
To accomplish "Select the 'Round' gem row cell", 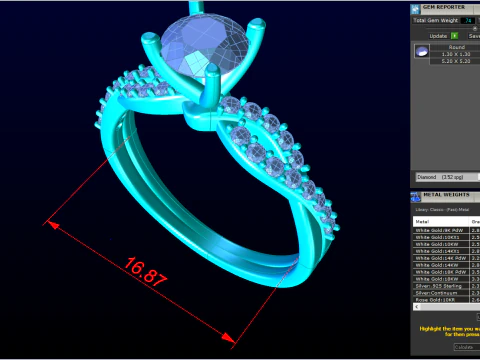I will click(455, 47).
